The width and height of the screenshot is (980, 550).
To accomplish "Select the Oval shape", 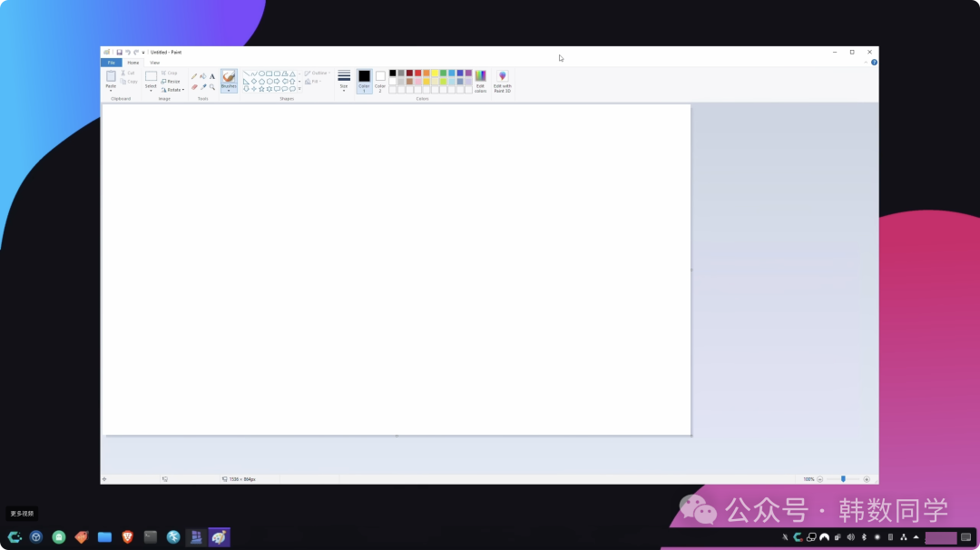I will point(262,74).
